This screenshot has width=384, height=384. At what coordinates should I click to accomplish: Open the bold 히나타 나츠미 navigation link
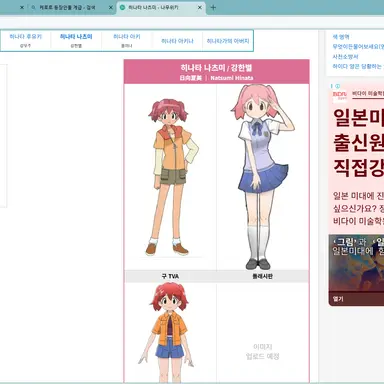pyautogui.click(x=76, y=37)
